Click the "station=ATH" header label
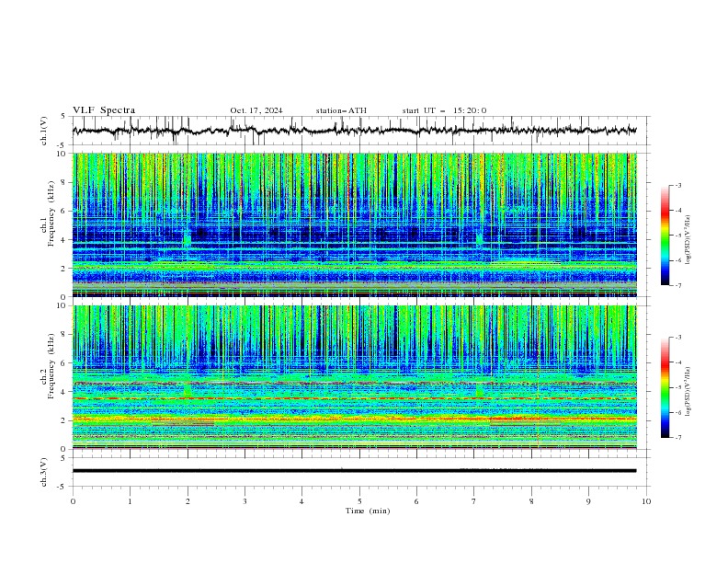The image size is (728, 563). tap(341, 110)
